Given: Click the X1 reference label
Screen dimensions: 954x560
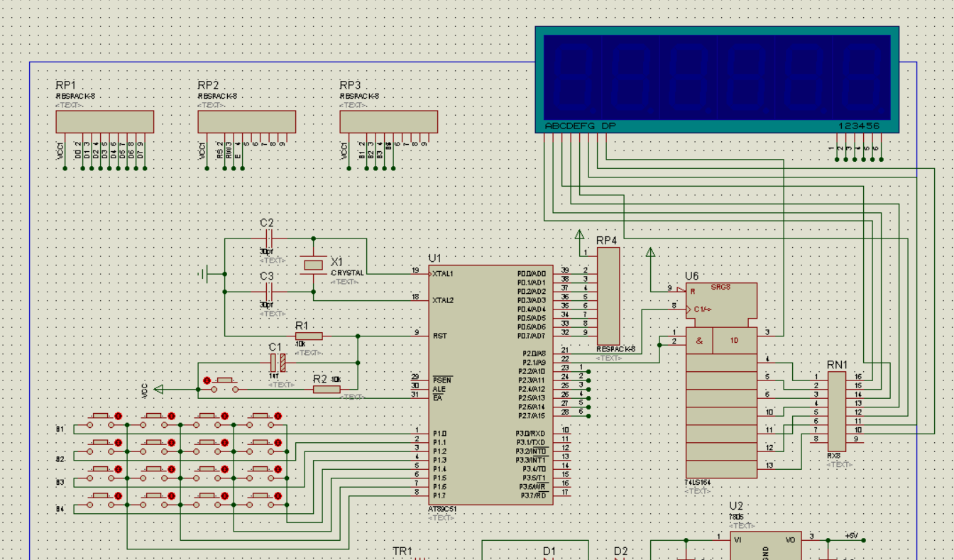Looking at the screenshot, I should pyautogui.click(x=336, y=261).
